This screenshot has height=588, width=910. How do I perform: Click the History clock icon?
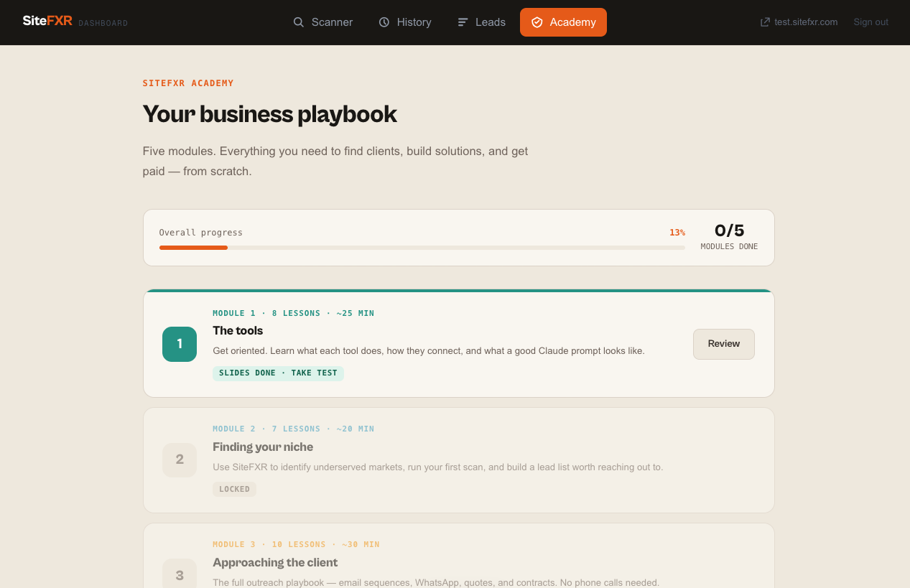[x=384, y=22]
